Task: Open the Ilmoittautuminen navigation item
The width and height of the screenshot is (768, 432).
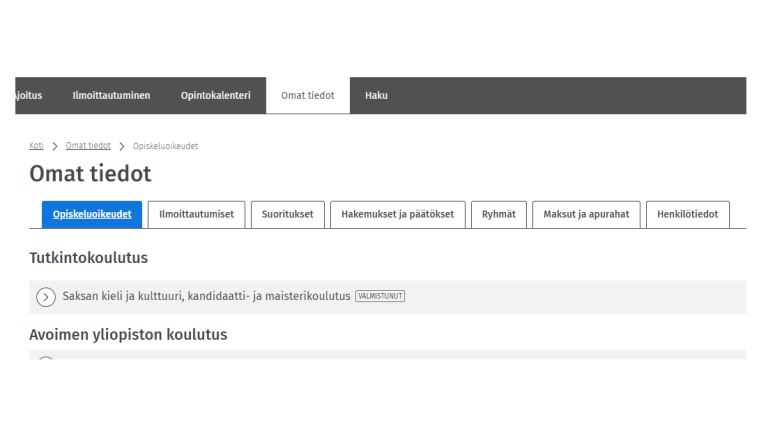Action: click(111, 96)
